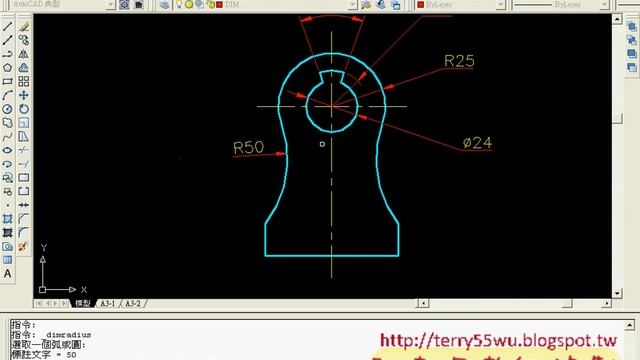Select the Break tool
This screenshot has width=640, height=360.
[x=24, y=191]
